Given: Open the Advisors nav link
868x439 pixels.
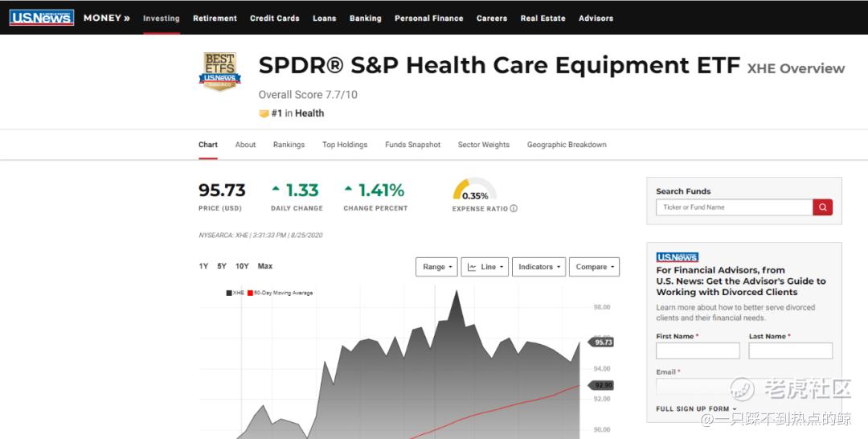Looking at the screenshot, I should (596, 18).
